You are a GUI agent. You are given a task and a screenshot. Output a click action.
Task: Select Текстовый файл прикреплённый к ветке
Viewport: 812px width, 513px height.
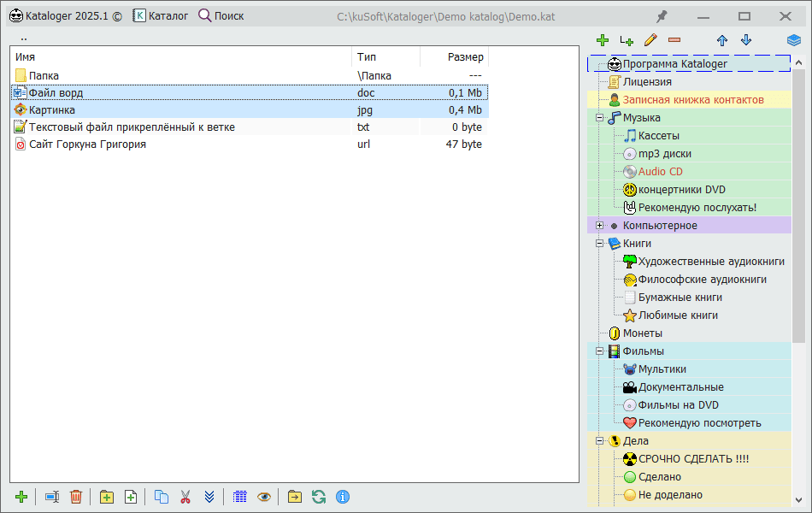click(x=250, y=127)
